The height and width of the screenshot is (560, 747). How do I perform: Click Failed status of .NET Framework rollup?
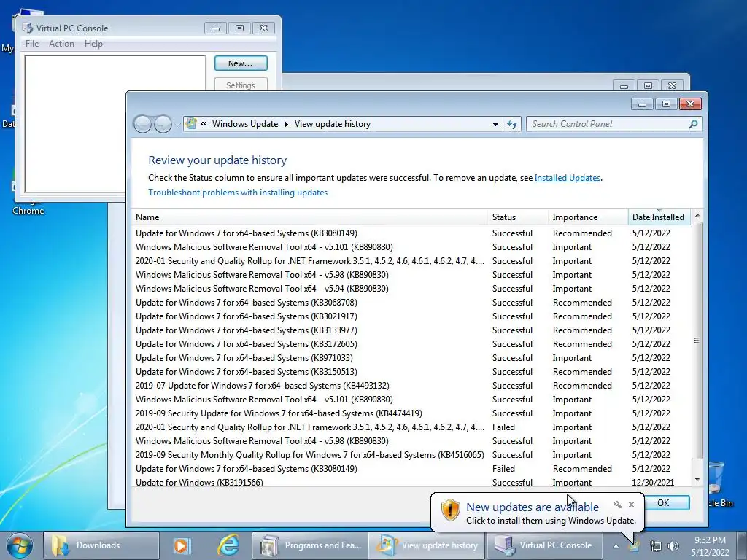[x=503, y=427]
